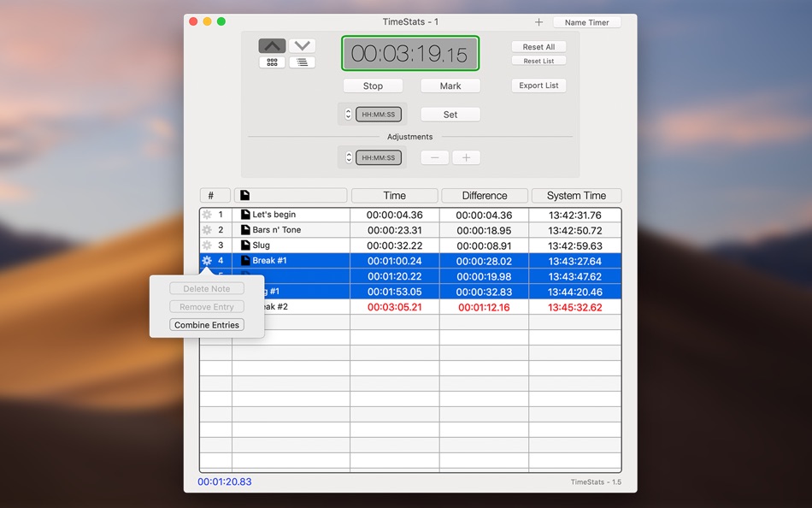Open the gear menu for entry 1
Viewport: 812px width, 508px height.
pyautogui.click(x=207, y=215)
